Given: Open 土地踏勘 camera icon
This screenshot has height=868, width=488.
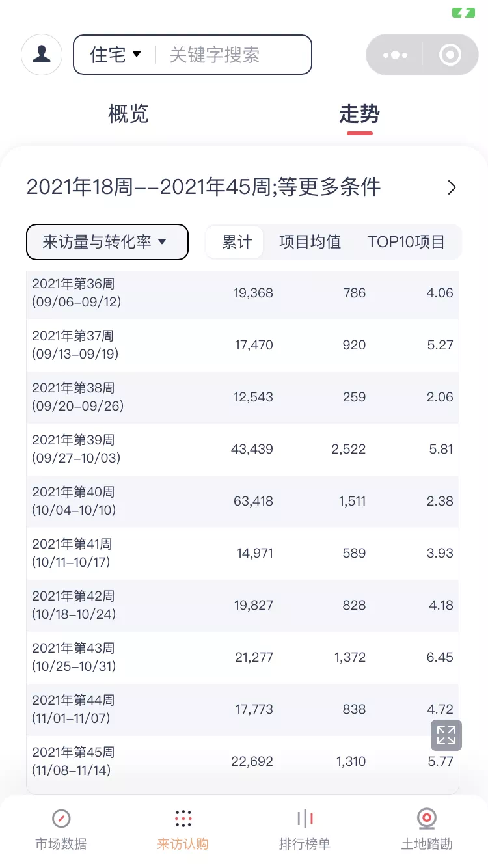Looking at the screenshot, I should coord(427,819).
